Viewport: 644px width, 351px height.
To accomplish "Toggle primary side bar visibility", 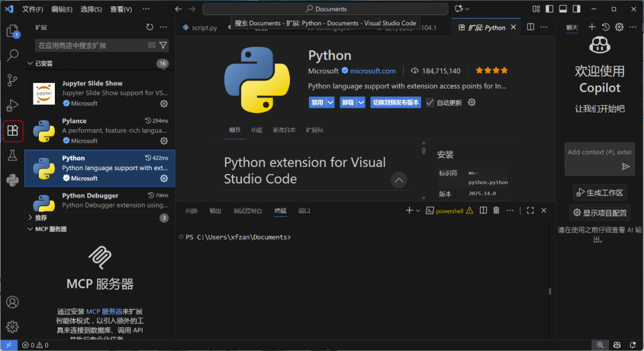I will point(550,8).
